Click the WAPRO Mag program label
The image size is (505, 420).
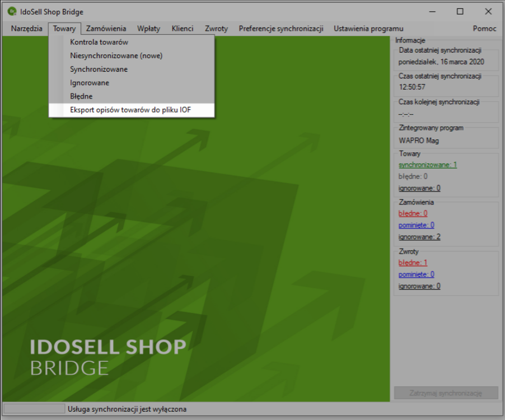click(x=419, y=141)
